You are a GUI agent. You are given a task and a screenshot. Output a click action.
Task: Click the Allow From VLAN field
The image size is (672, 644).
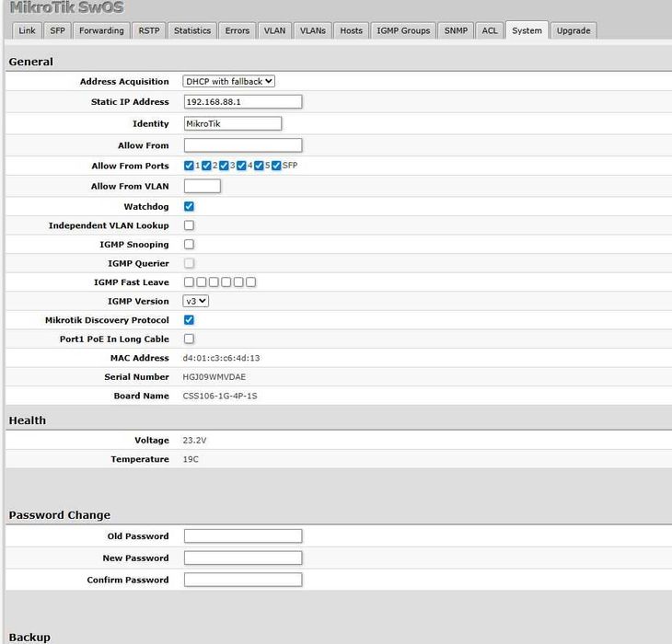203,186
